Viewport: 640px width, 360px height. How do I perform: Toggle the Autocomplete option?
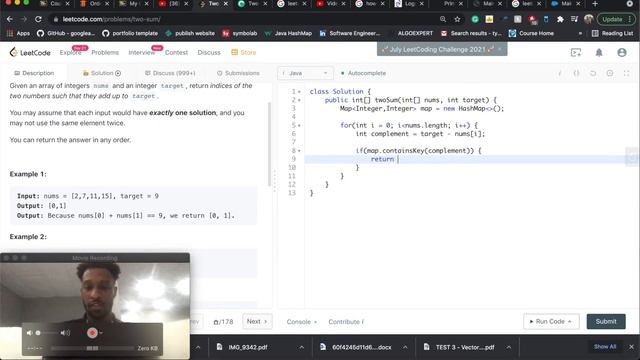[x=363, y=73]
